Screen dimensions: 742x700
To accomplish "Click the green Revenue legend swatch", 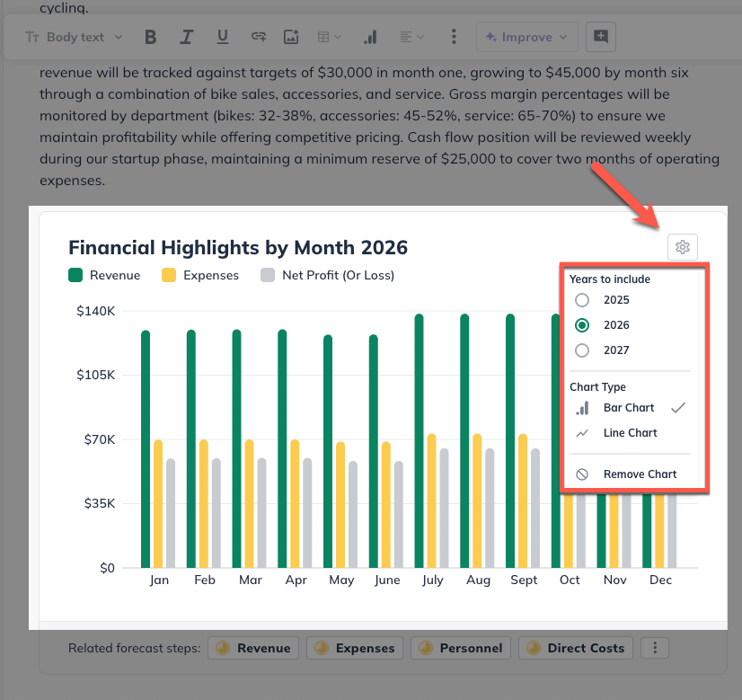I will click(75, 275).
